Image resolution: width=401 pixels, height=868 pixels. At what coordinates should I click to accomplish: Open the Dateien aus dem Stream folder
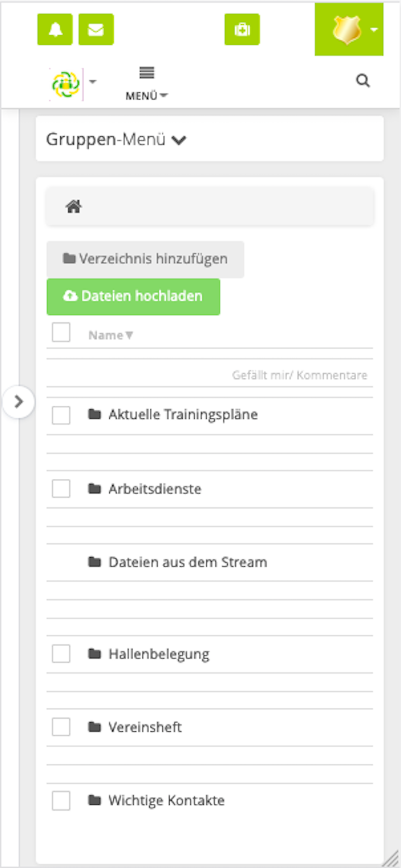(x=188, y=562)
